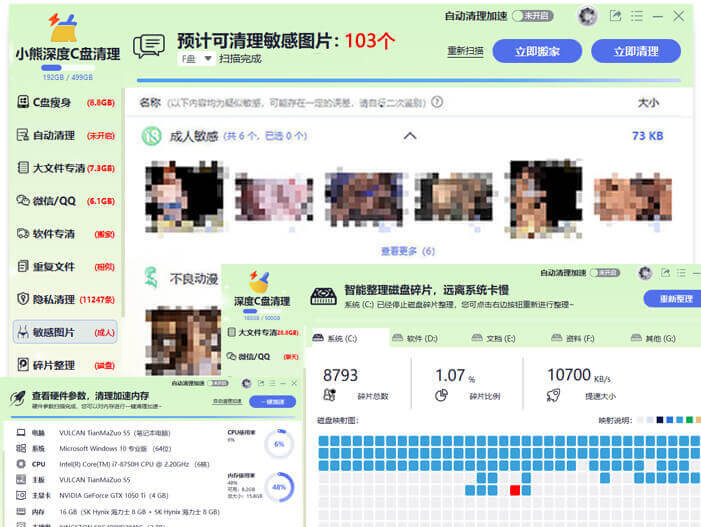
Task: Click the 重新扫描 link
Action: (x=465, y=51)
